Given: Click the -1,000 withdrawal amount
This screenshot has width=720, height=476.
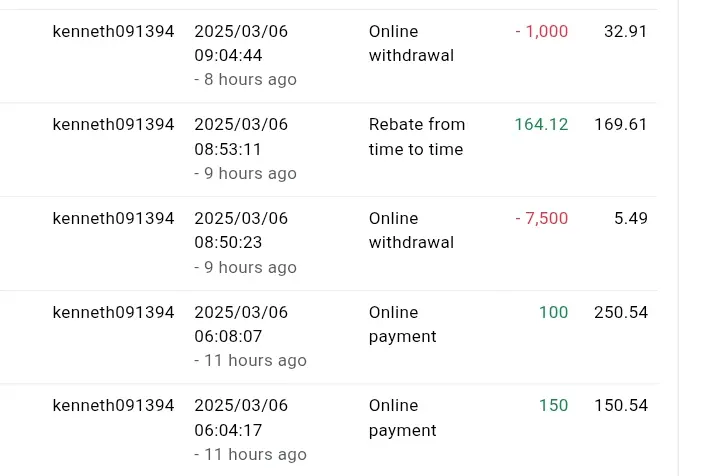Looking at the screenshot, I should click(x=542, y=31).
